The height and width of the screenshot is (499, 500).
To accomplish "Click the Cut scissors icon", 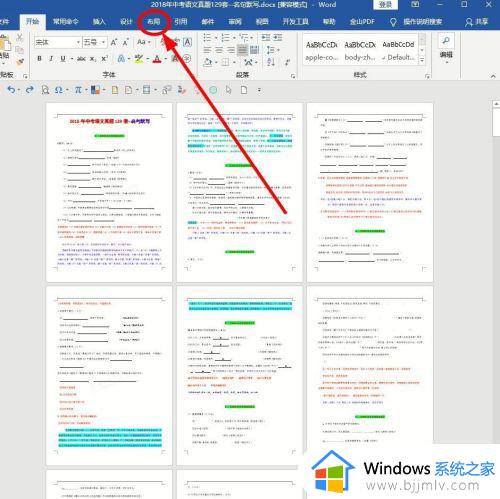I will (19, 38).
